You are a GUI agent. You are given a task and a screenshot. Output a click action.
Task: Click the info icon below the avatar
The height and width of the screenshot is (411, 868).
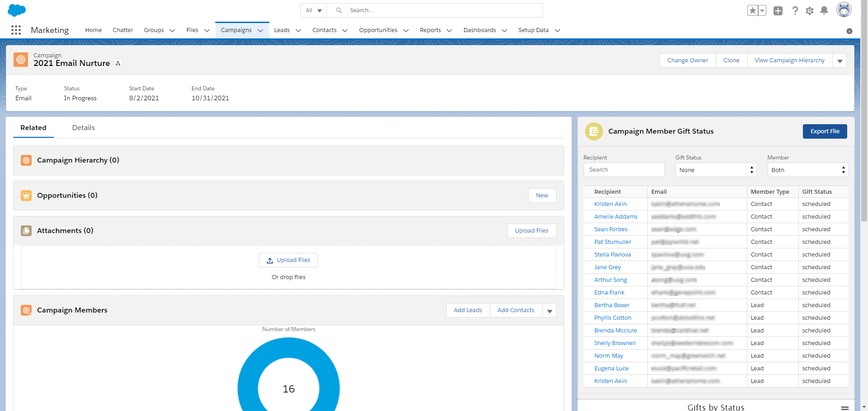pyautogui.click(x=849, y=31)
